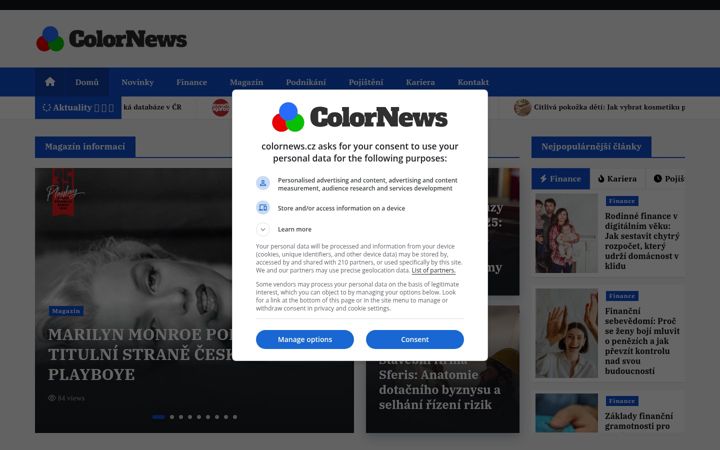Select the Kariera tab in popular articles

[x=617, y=179]
